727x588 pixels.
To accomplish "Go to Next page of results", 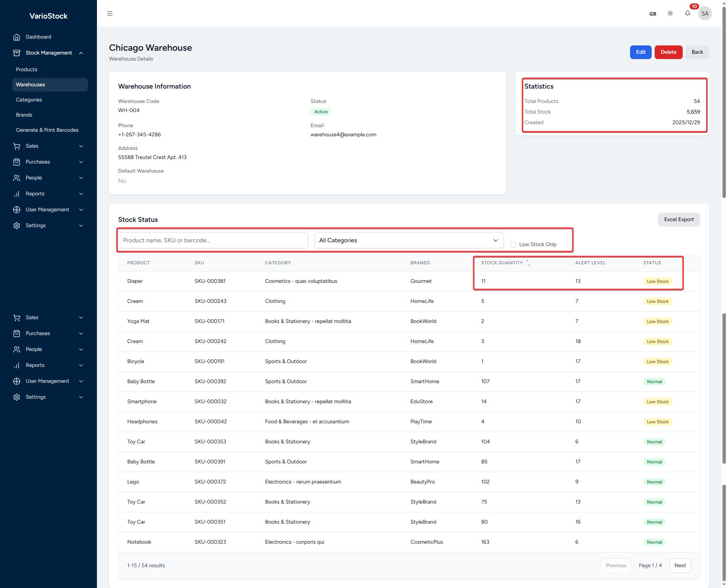I will tap(680, 565).
